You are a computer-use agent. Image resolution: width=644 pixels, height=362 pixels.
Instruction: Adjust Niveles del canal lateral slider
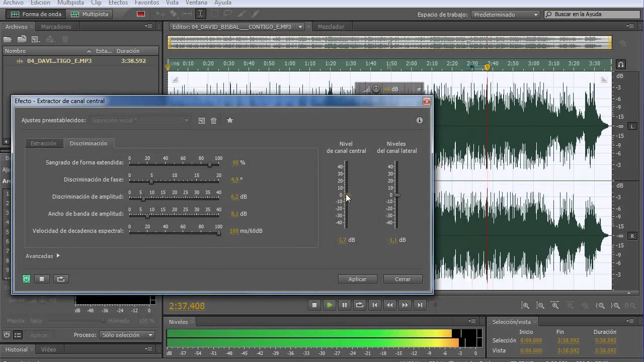(x=396, y=195)
